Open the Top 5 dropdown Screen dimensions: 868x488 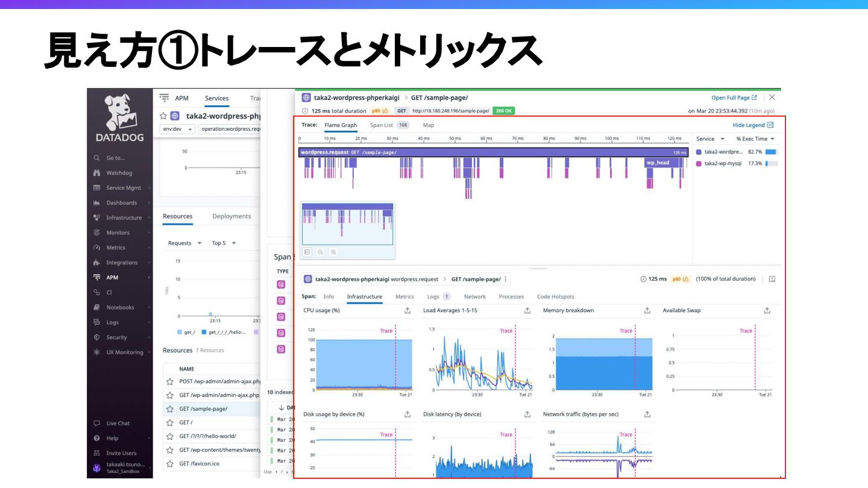pyautogui.click(x=224, y=243)
